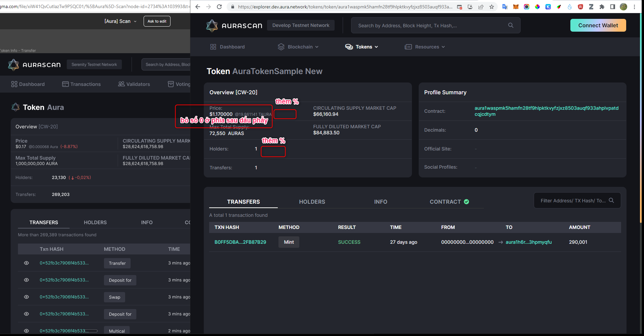
Task: Click the Validators icon in the Figma design nav
Action: point(121,84)
